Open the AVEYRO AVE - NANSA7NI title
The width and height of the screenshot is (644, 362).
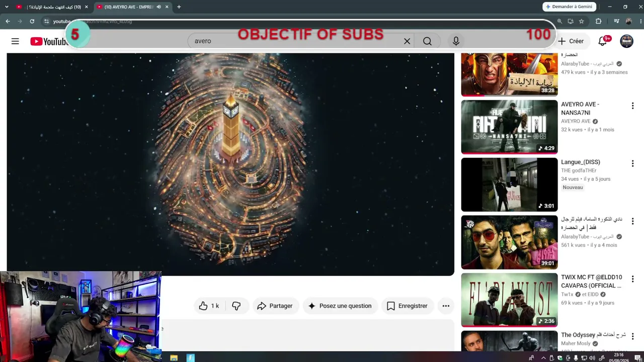[x=580, y=109]
